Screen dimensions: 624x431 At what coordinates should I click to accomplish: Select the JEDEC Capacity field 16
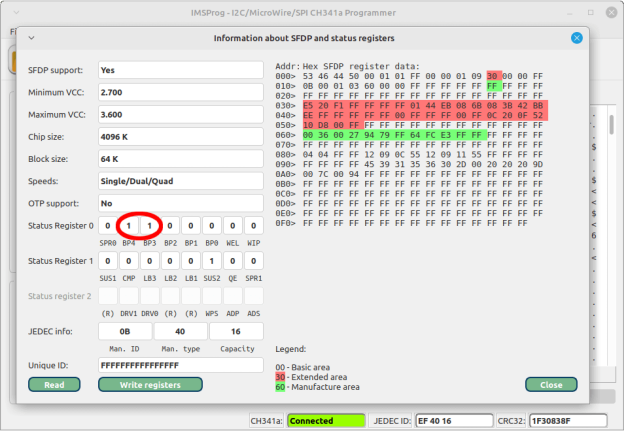(237, 331)
